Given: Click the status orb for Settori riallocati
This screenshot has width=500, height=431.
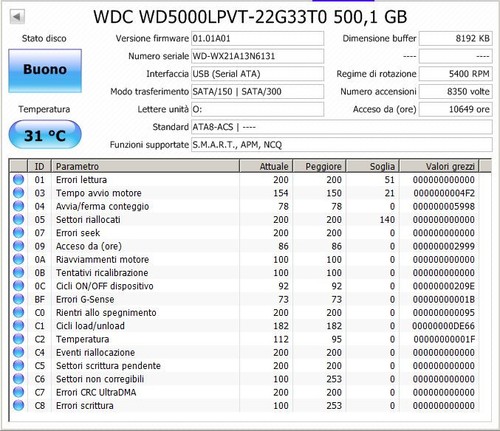Looking at the screenshot, I should (19, 219).
